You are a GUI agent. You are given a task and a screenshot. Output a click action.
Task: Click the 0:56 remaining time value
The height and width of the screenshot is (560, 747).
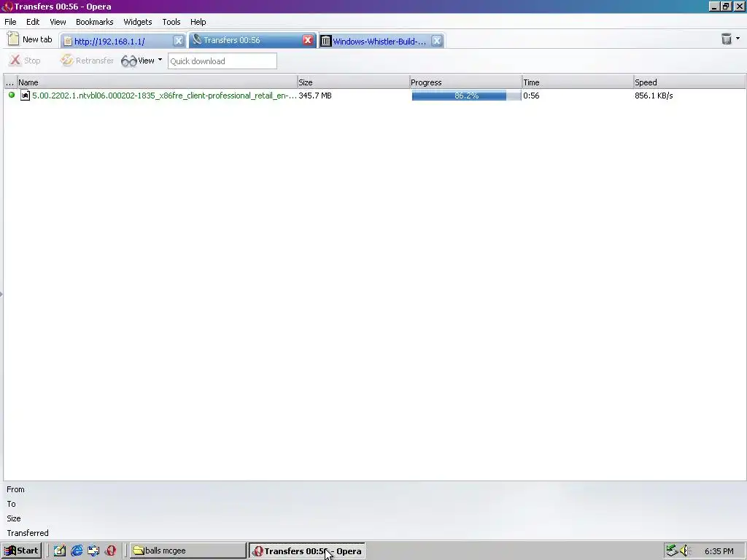coord(531,96)
